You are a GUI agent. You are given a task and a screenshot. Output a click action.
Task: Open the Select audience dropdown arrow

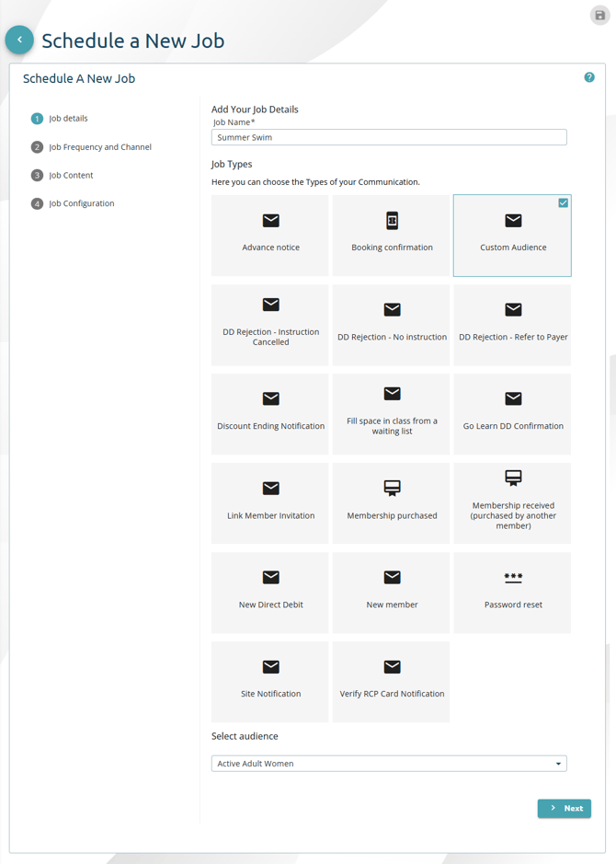(x=558, y=764)
